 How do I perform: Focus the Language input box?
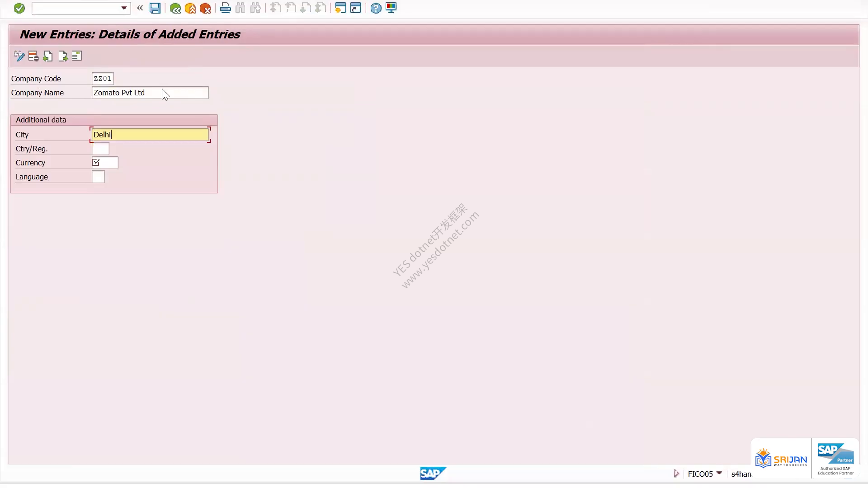[98, 177]
